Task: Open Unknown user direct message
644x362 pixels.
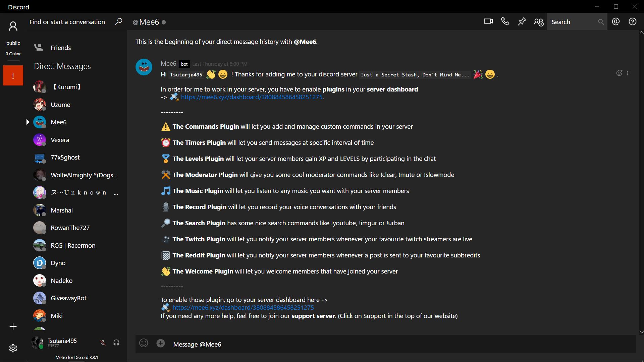Action: pos(77,192)
